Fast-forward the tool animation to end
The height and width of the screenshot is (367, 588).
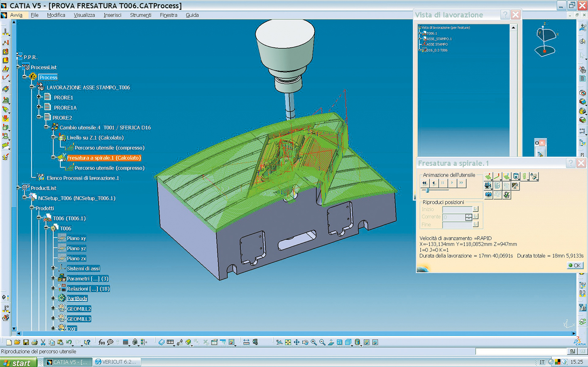pos(461,183)
